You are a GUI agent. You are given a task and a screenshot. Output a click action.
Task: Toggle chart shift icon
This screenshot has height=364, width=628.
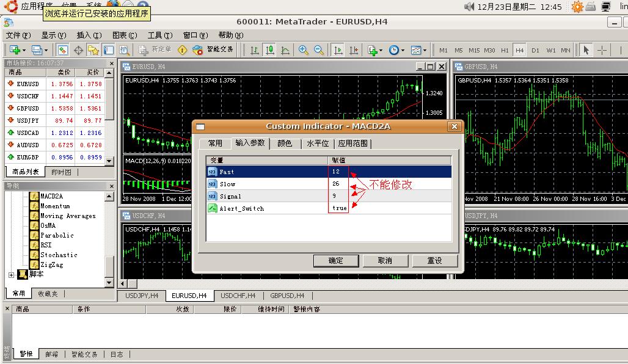[354, 50]
